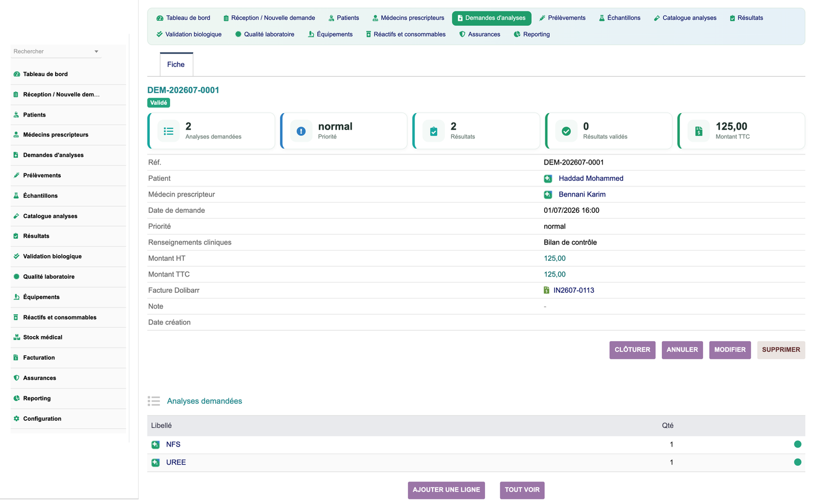This screenshot has width=814, height=504.
Task: Click the AJOUTER UNE LIGNE button
Action: 446,490
